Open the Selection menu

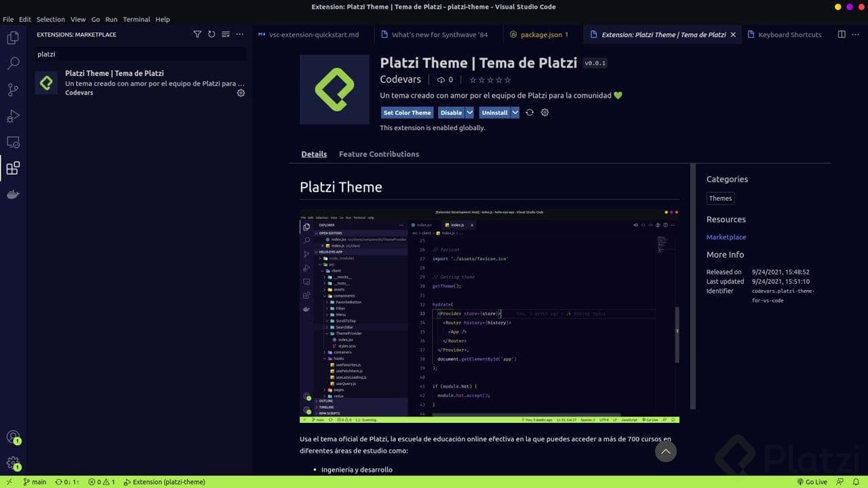tap(51, 20)
